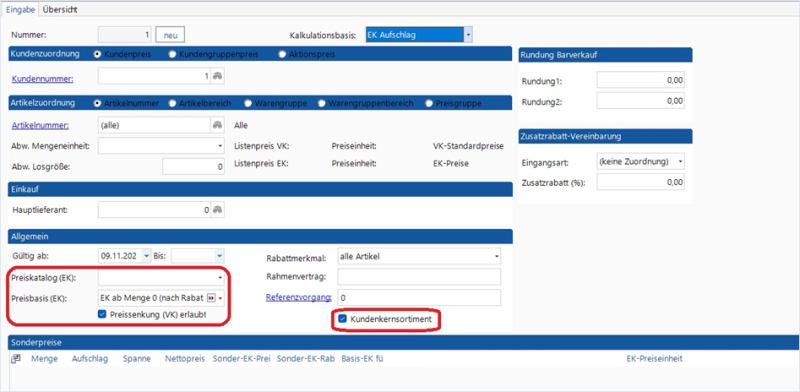800x392 pixels.
Task: Select the Kundenpreis radio button
Action: coord(97,54)
